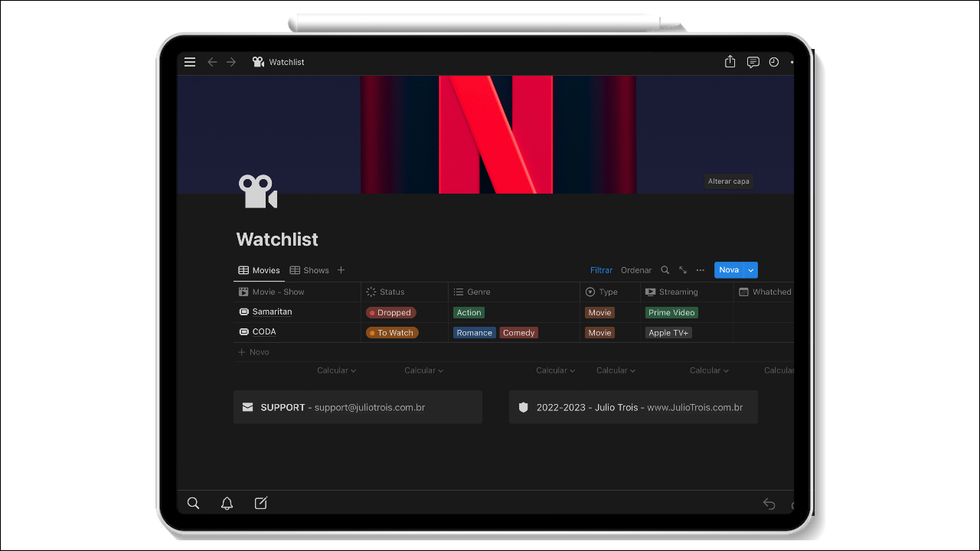The width and height of the screenshot is (980, 551).
Task: Click the large movie camera page icon
Action: 257,191
